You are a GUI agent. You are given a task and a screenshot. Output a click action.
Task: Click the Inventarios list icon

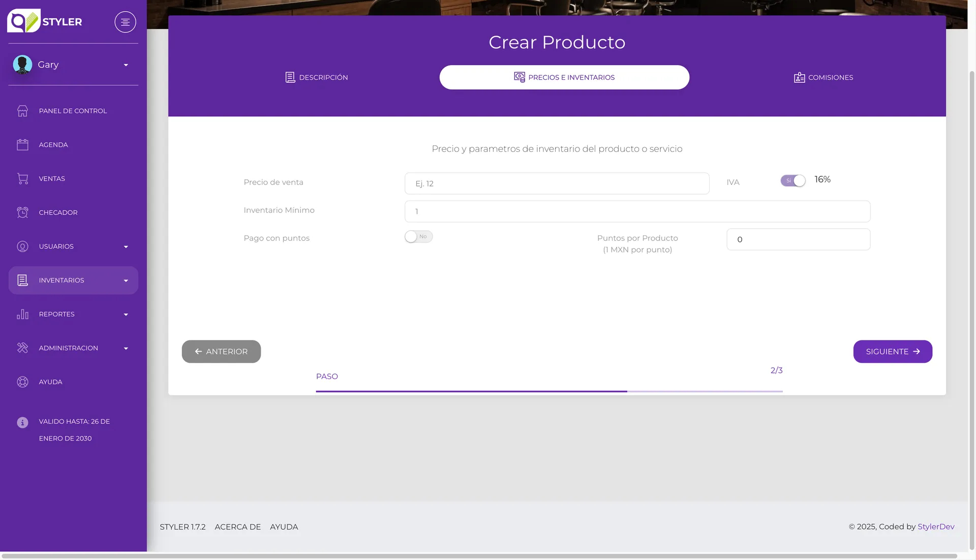pos(22,280)
